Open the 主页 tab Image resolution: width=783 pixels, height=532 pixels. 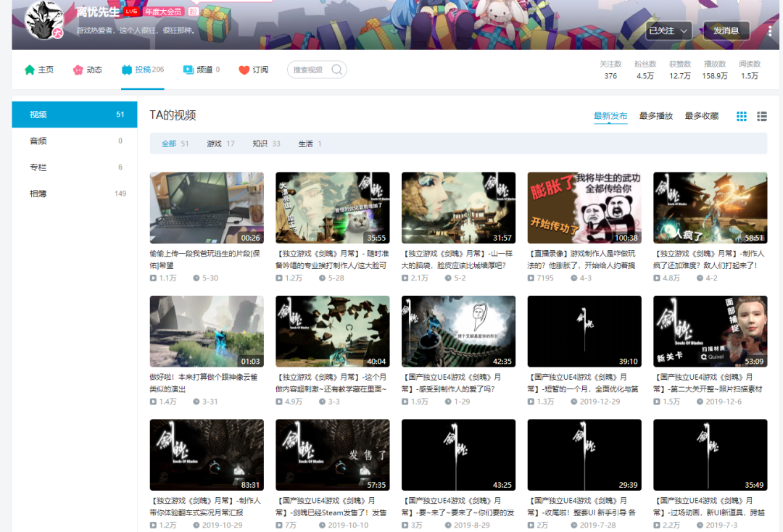coord(39,70)
